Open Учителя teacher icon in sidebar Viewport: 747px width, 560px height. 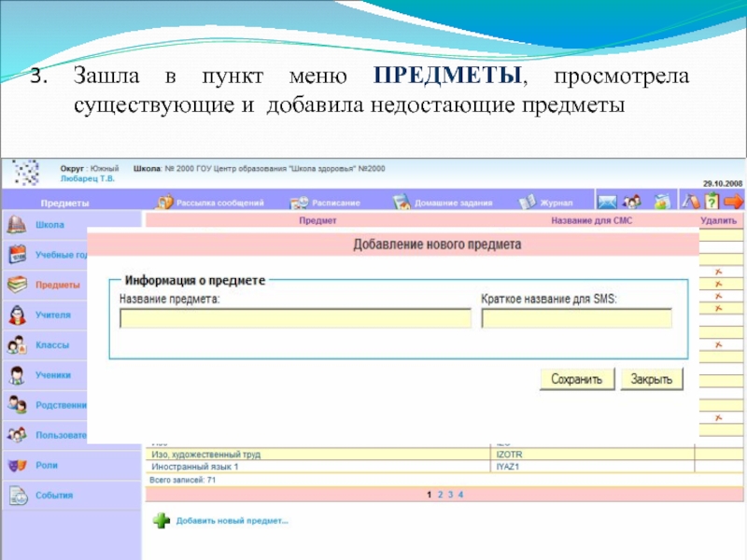pyautogui.click(x=16, y=315)
